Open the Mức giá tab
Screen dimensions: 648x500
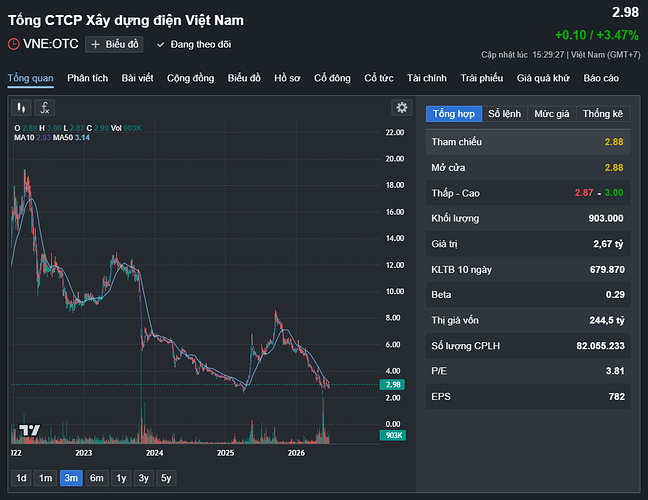tap(551, 114)
